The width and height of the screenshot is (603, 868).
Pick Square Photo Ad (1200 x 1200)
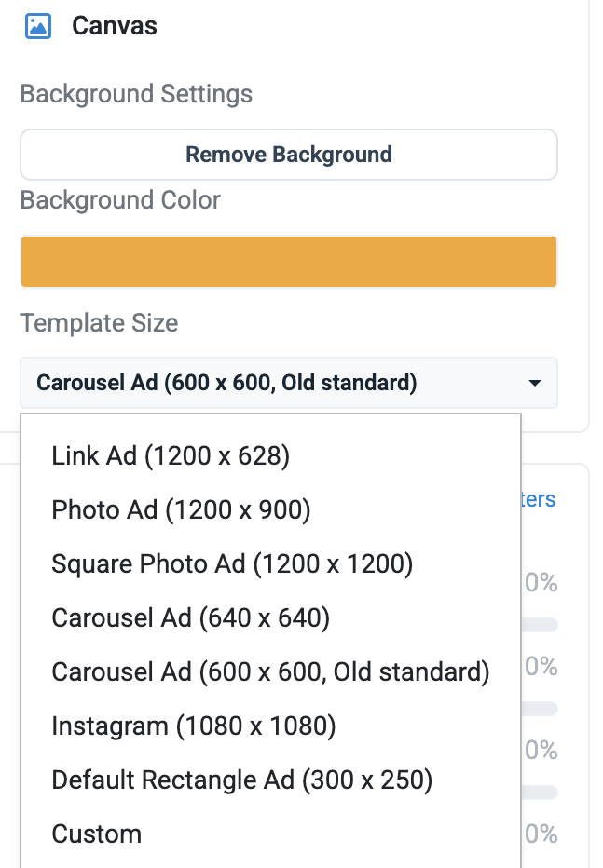click(232, 564)
